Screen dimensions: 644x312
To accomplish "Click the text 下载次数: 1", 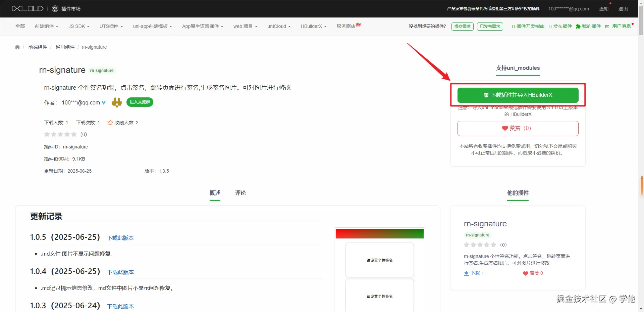I will (x=88, y=123).
